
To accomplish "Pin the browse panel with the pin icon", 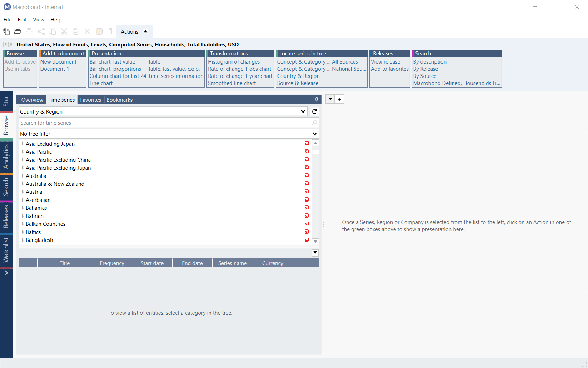I will (317, 100).
